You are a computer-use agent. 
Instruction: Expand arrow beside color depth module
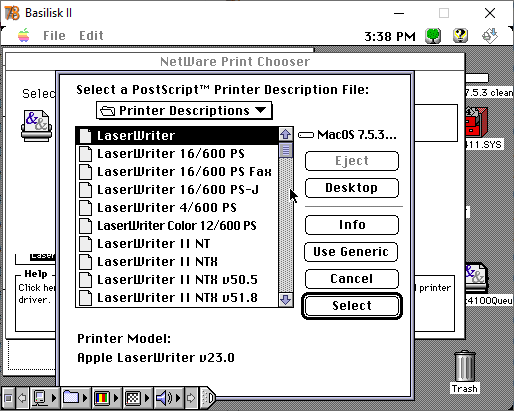(116, 398)
